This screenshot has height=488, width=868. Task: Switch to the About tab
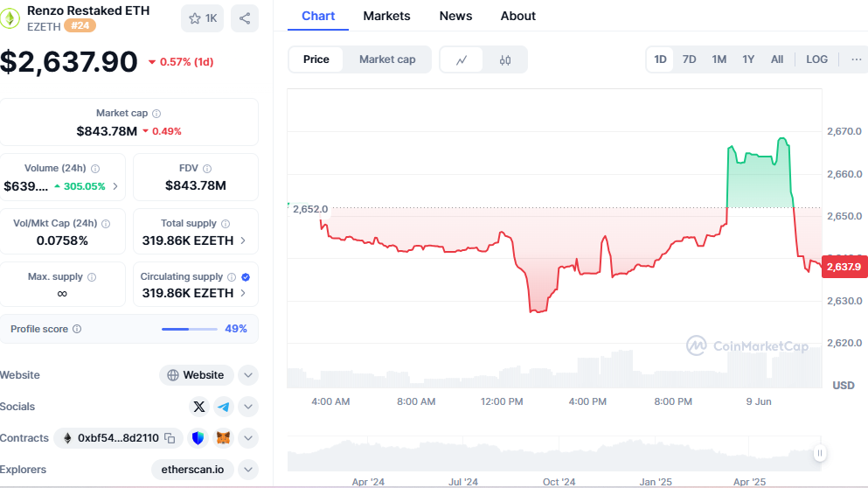(x=518, y=16)
